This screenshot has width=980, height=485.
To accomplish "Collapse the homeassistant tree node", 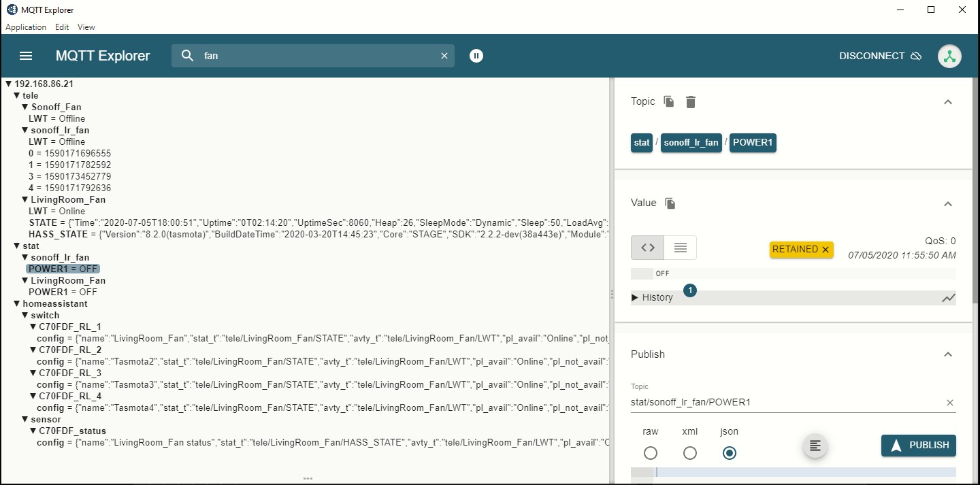I will [17, 303].
